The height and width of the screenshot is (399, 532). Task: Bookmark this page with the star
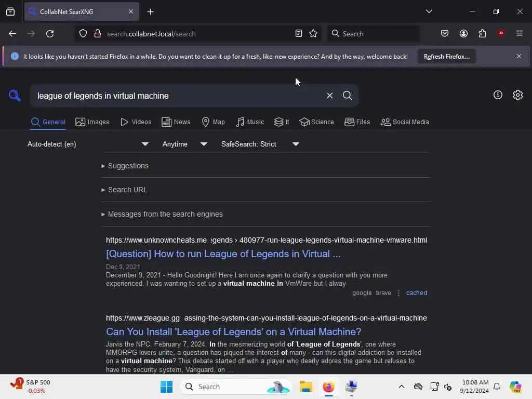coord(313,33)
